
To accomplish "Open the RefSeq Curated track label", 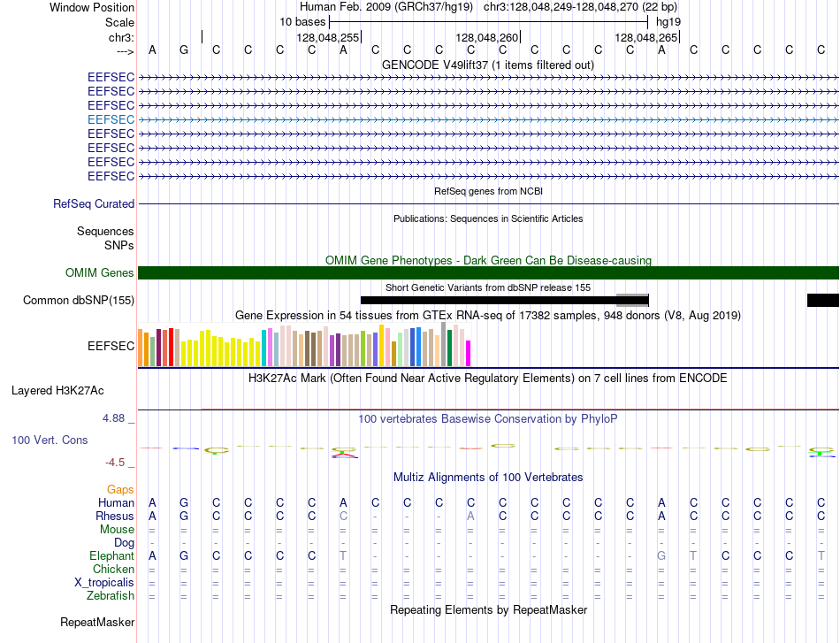I will point(94,204).
